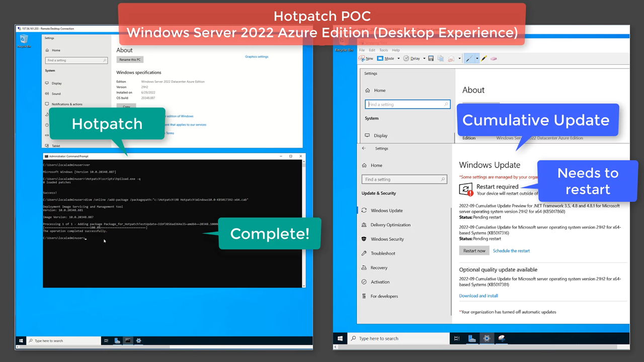Open Recycle Bin on left remote desktop
Screen dimensions: 644x362
(24, 41)
